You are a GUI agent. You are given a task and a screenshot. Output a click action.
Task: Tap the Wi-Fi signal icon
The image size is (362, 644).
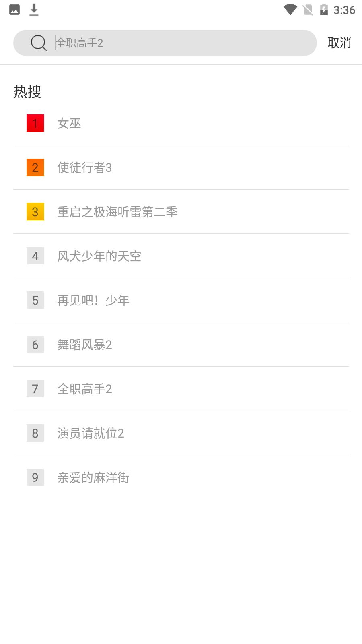pos(290,10)
